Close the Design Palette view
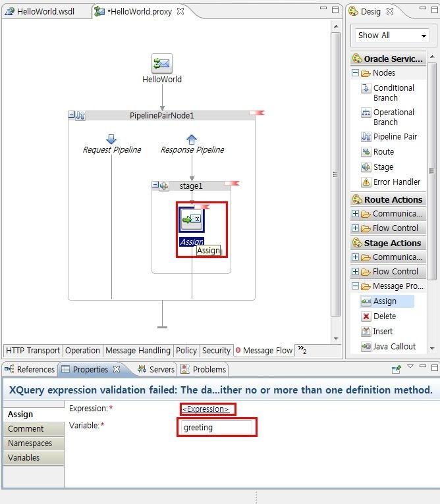 point(390,11)
